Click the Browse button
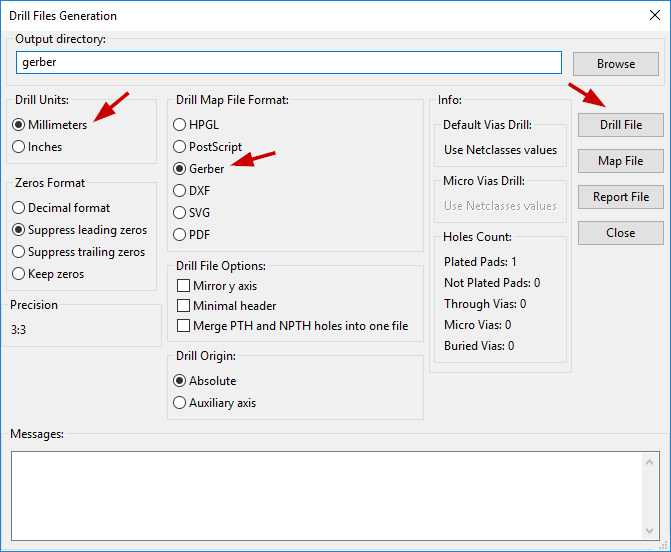The image size is (671, 552). coord(616,64)
